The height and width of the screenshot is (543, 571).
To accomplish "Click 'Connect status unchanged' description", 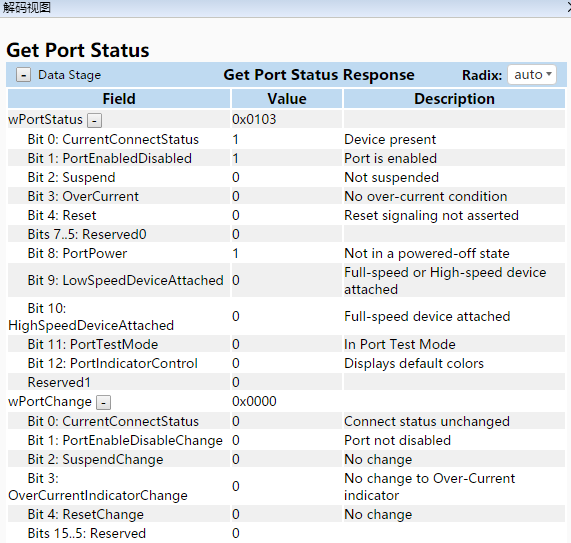I will (x=427, y=421).
